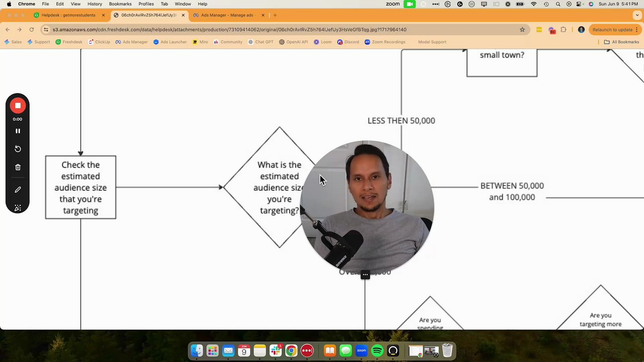
Task: Select the pen drawing tool in recorder bar
Action: pyautogui.click(x=18, y=190)
